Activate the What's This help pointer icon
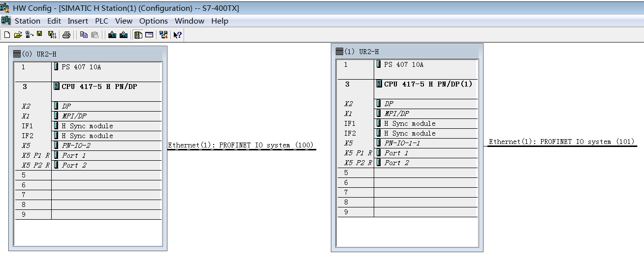644x261 pixels. point(178,35)
